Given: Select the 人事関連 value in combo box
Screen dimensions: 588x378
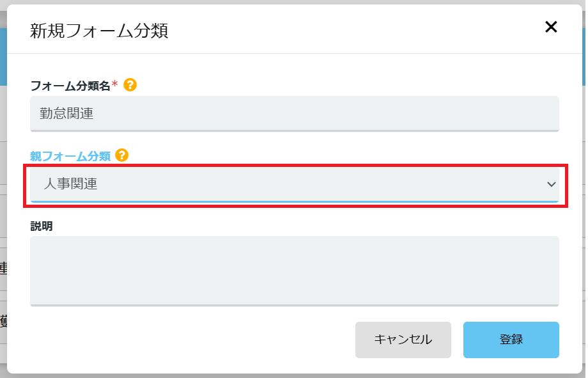Looking at the screenshot, I should click(70, 184).
